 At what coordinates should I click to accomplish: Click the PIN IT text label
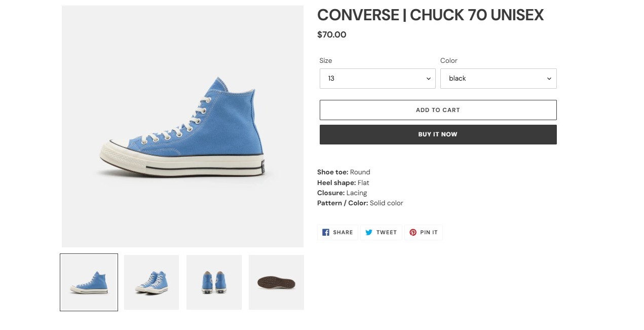click(429, 233)
